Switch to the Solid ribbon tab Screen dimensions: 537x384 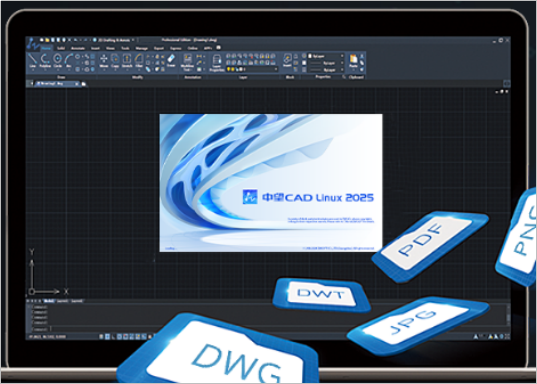(61, 48)
